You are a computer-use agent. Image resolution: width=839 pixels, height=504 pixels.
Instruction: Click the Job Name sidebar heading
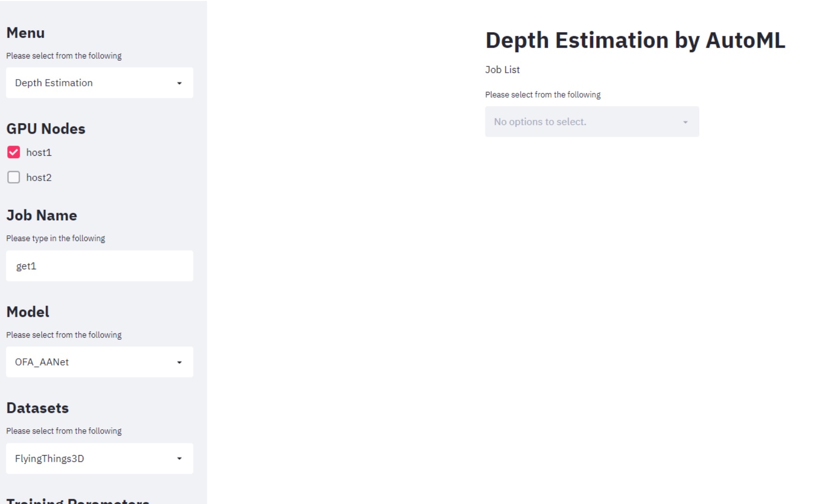[x=42, y=215]
